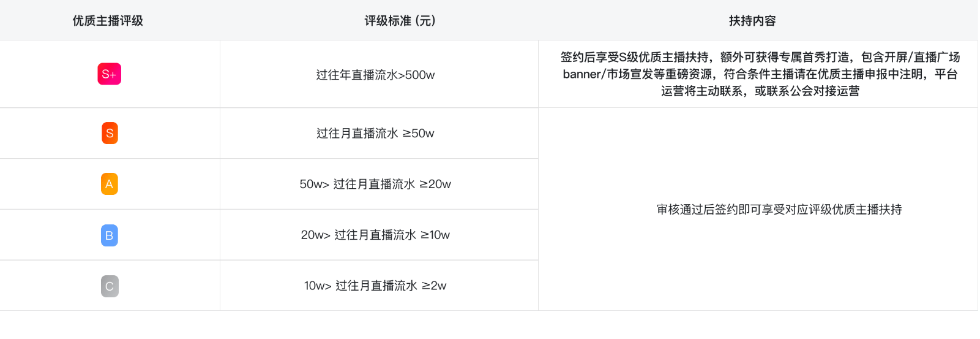Click the 10w> 过往月直播流水 ≥2w criteria
The height and width of the screenshot is (339, 980).
pyautogui.click(x=375, y=286)
